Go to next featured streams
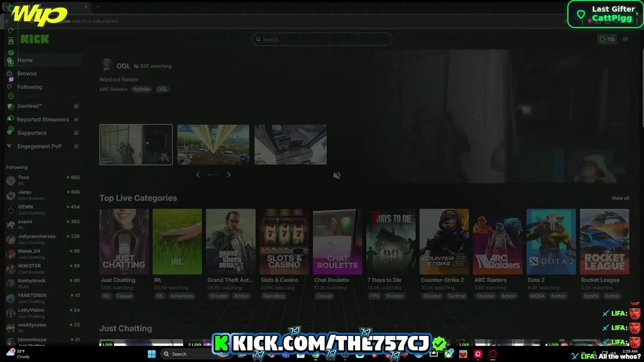 229,174
